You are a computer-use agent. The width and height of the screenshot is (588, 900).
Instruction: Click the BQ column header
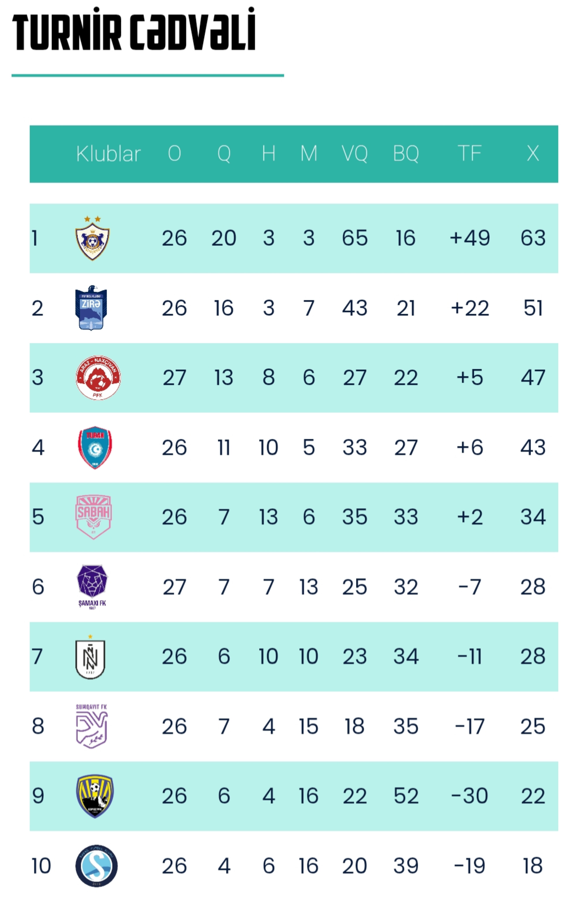(x=406, y=154)
